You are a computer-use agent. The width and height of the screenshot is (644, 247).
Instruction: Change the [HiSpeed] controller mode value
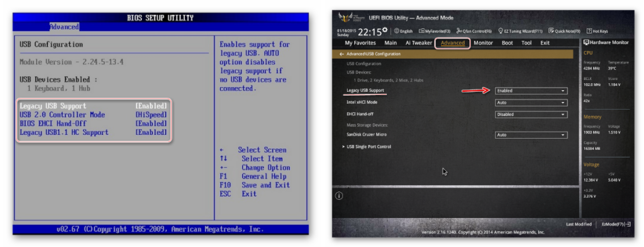151,115
